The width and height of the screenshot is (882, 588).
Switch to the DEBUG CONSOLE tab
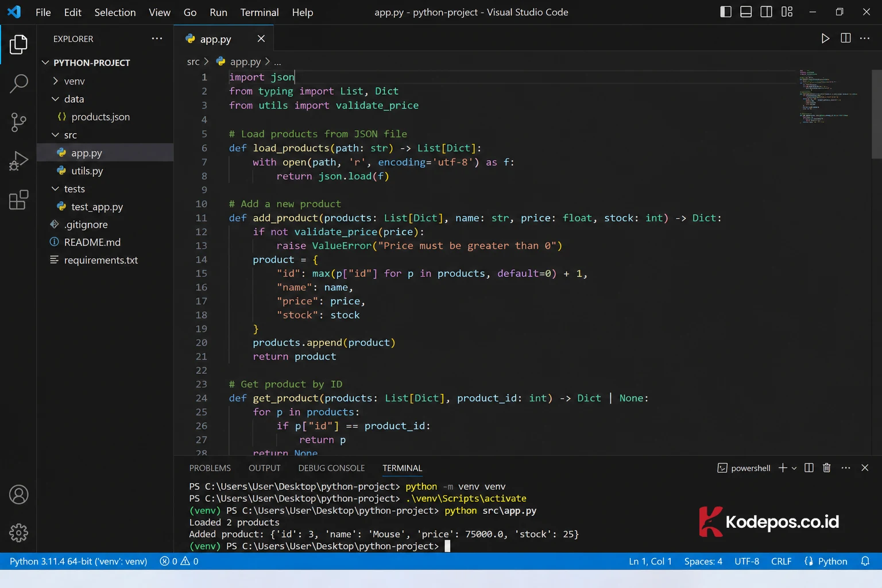[331, 468]
